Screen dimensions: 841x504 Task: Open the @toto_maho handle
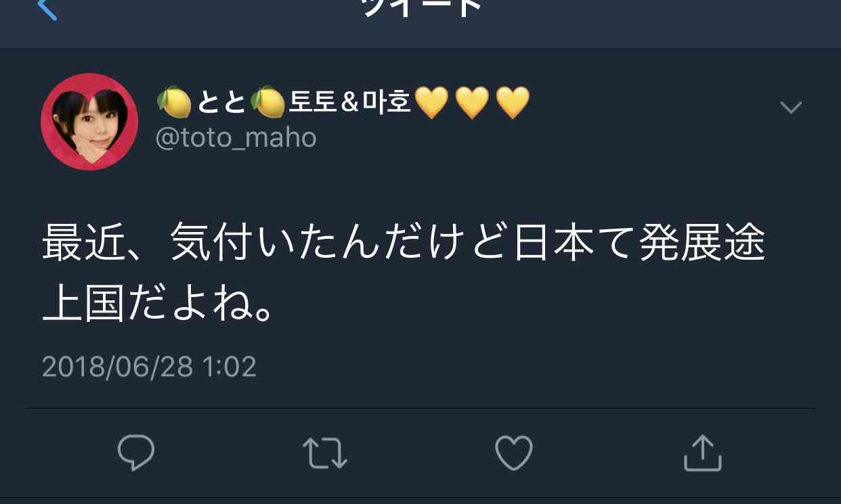point(236,137)
